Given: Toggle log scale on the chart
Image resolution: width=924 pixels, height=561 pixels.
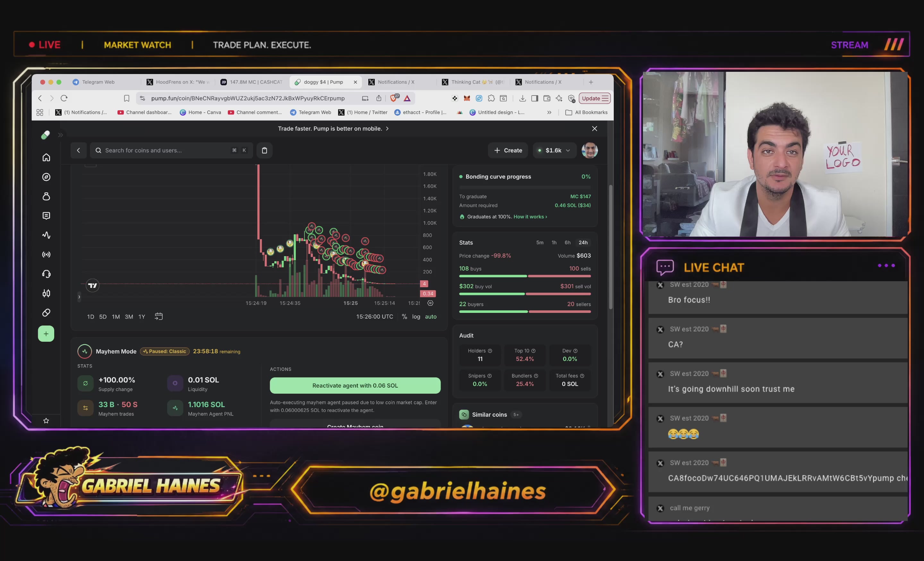Looking at the screenshot, I should click(x=416, y=317).
